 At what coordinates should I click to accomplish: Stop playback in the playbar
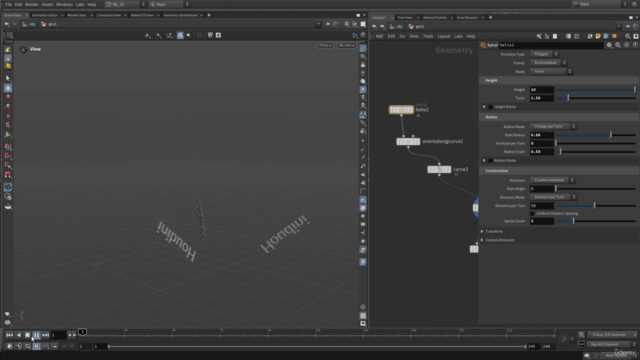coord(27,335)
